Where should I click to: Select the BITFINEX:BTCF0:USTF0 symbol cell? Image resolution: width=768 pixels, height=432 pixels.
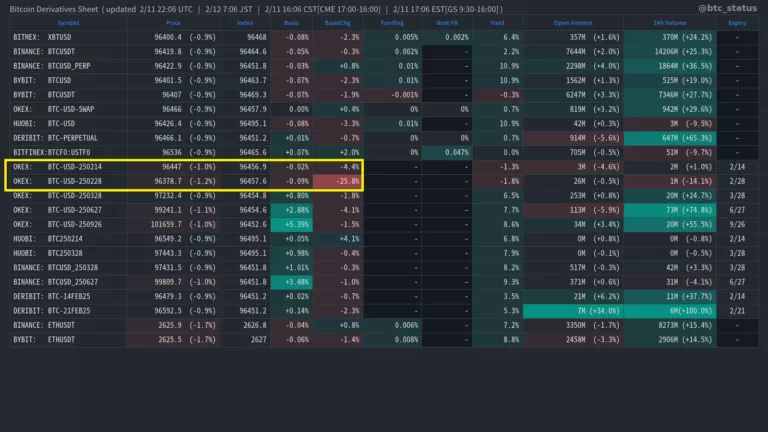[x=68, y=152]
